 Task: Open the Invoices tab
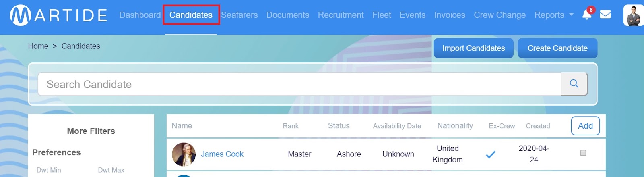pos(450,15)
